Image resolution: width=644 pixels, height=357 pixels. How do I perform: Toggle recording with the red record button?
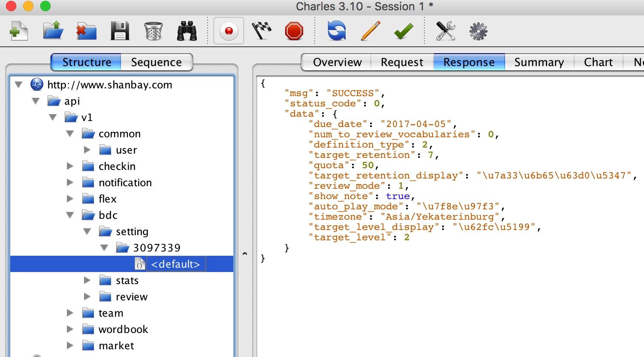coord(229,31)
